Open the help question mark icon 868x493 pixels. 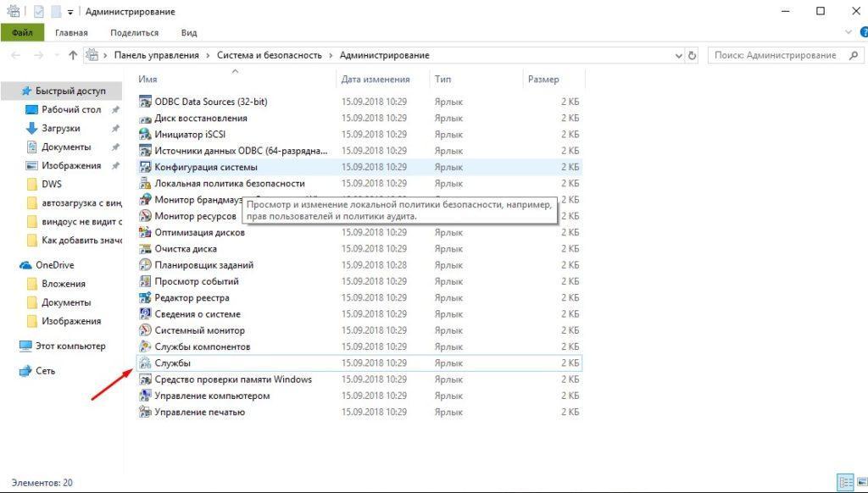pyautogui.click(x=864, y=33)
